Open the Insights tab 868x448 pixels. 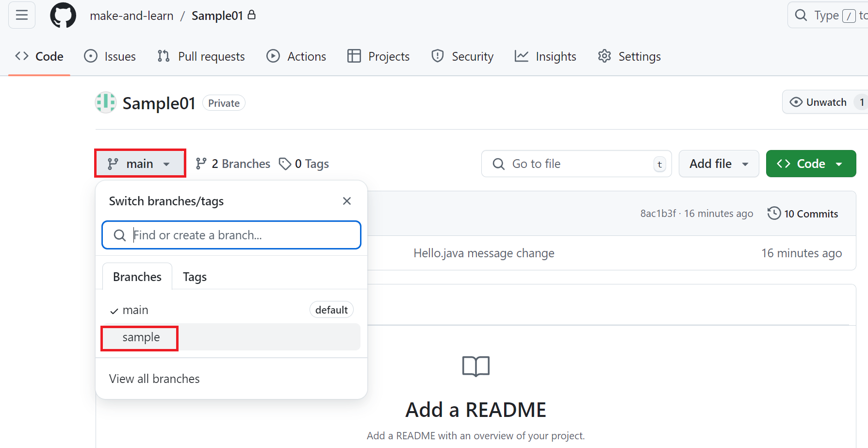coord(546,56)
